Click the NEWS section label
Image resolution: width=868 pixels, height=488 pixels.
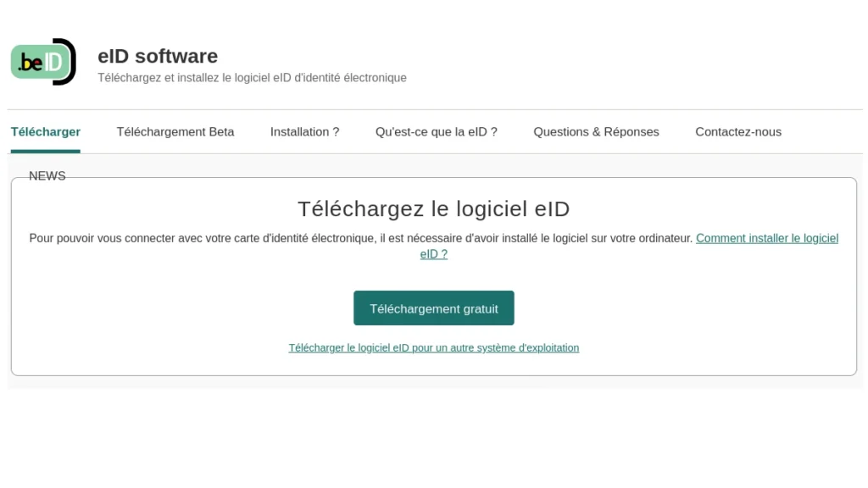(47, 176)
